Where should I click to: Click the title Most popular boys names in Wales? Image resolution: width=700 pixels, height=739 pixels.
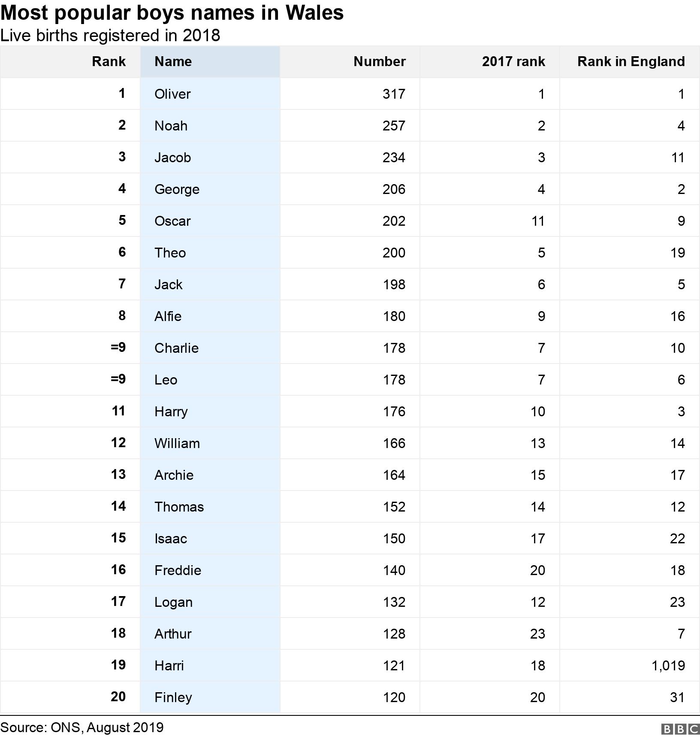click(x=172, y=13)
